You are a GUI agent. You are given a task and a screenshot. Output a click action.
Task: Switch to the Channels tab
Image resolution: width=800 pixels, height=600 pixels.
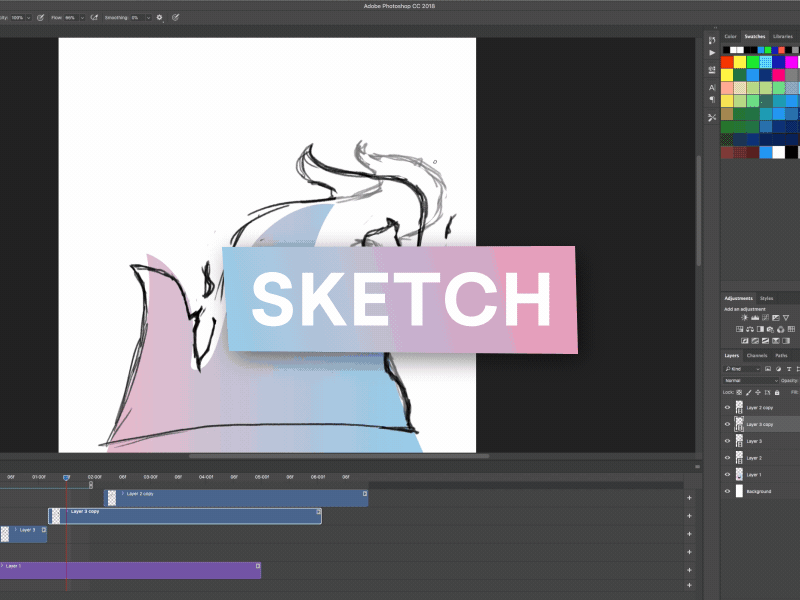pos(757,355)
